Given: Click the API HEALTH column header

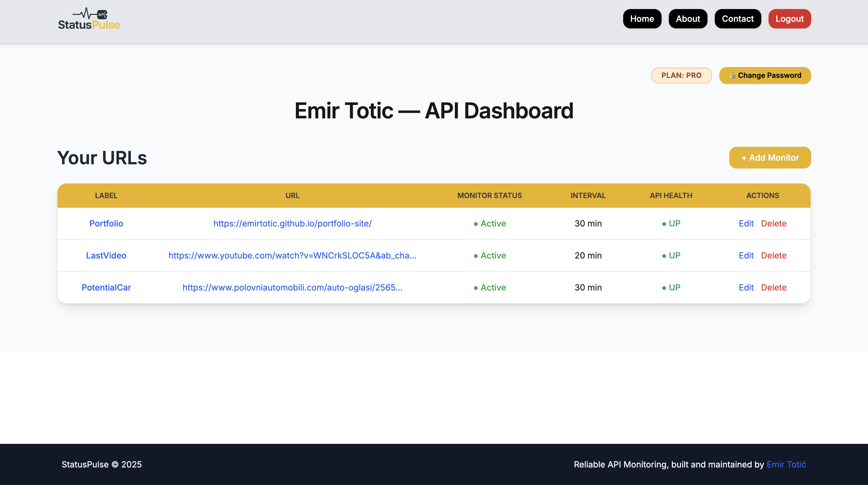Looking at the screenshot, I should pos(671,196).
